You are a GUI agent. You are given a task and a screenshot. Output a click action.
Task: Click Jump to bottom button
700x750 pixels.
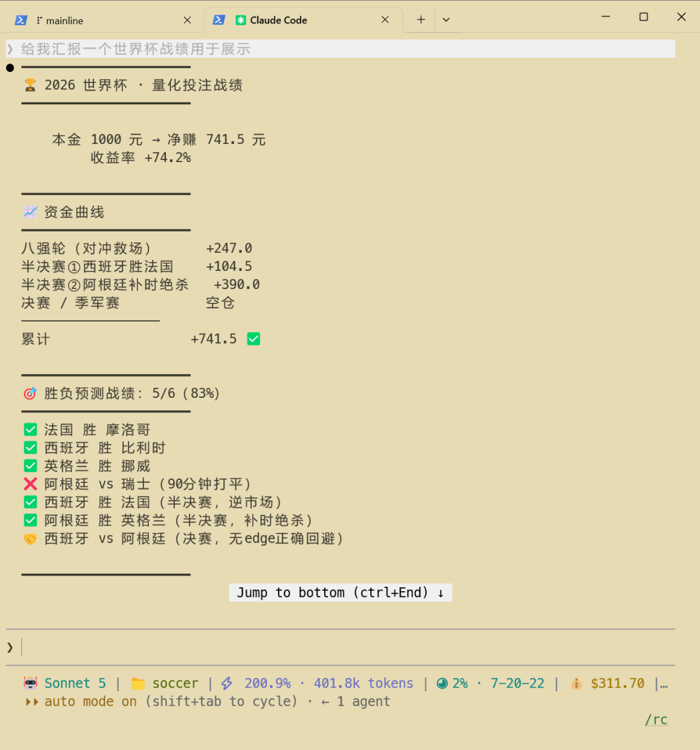click(340, 592)
